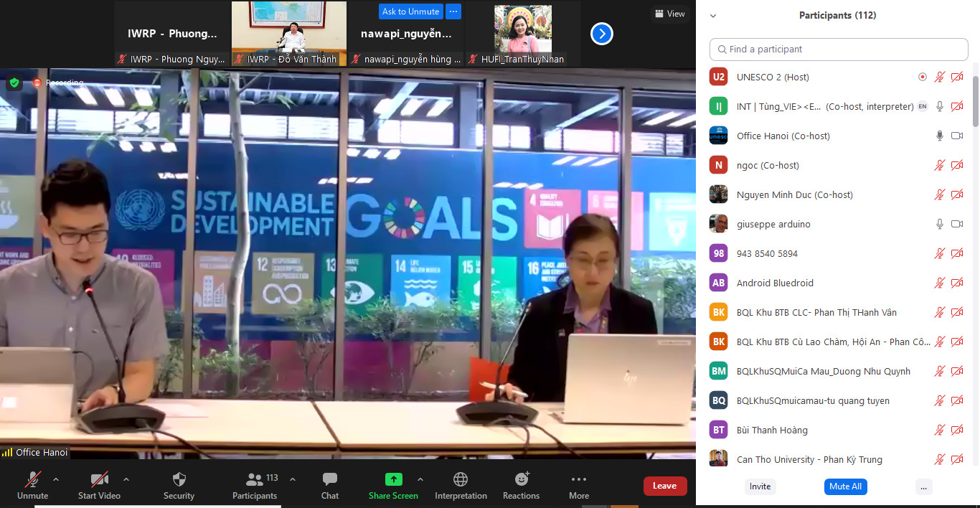The height and width of the screenshot is (508, 980).
Task: Collapse the Participants panel chevron
Action: (713, 16)
